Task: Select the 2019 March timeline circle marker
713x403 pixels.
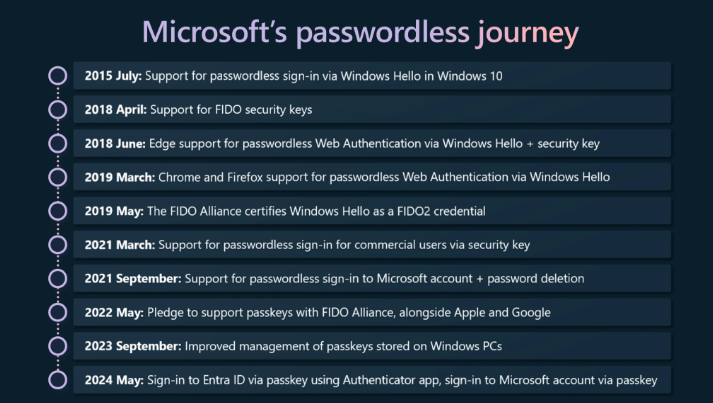Action: tap(58, 177)
